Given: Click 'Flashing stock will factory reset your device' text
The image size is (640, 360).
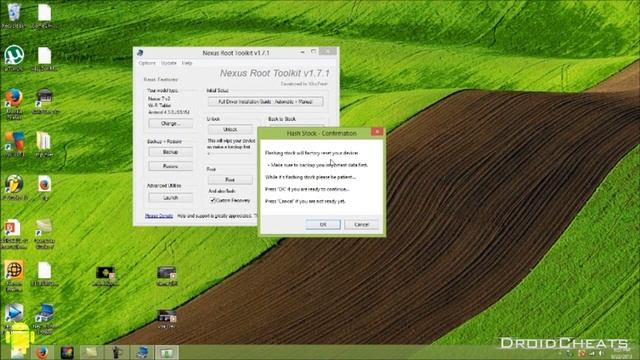Looking at the screenshot, I should [312, 153].
